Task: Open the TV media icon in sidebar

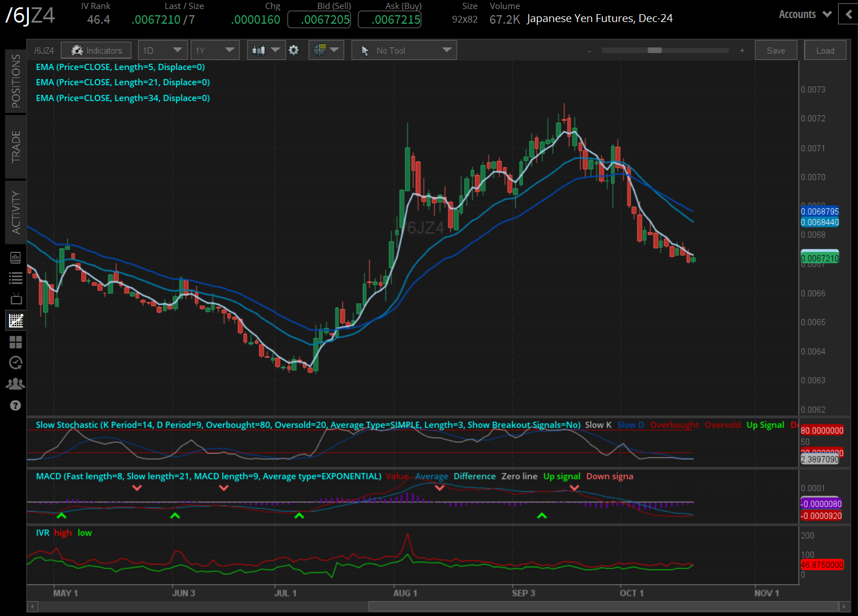Action: (x=16, y=299)
